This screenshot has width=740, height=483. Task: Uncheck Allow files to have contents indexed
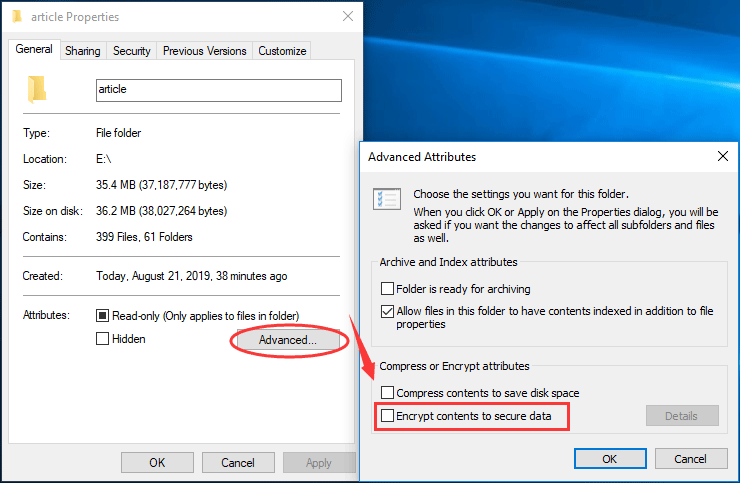pos(387,311)
